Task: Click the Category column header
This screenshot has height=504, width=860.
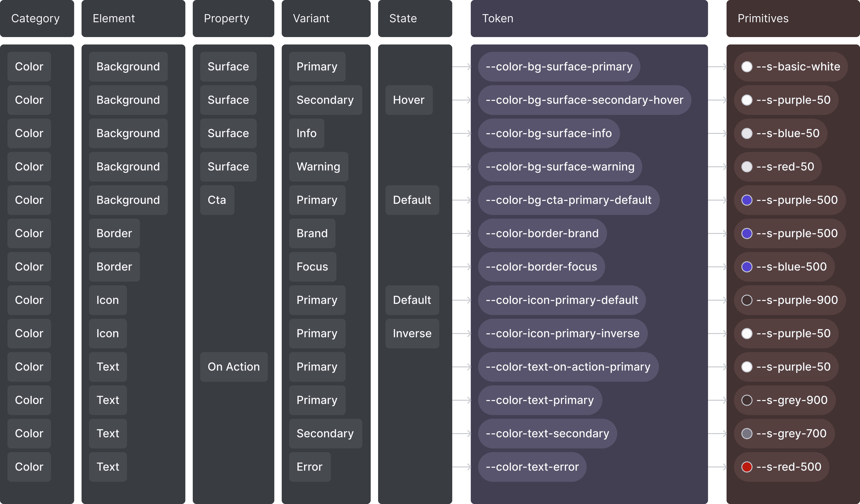Action: 37,19
